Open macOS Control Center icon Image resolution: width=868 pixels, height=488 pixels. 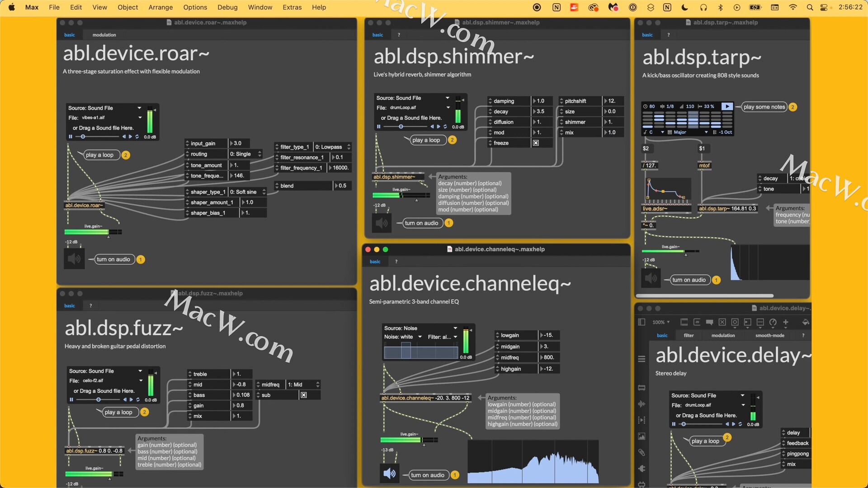click(824, 7)
